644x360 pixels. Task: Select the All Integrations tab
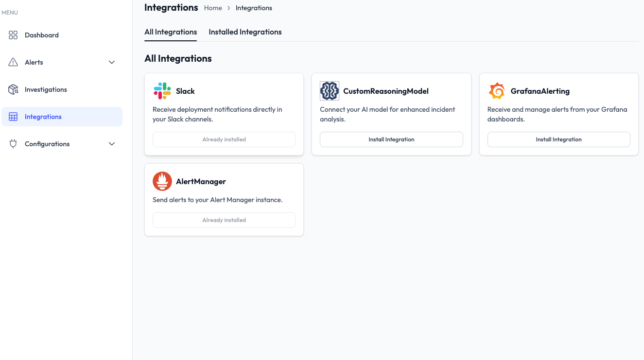(x=171, y=32)
